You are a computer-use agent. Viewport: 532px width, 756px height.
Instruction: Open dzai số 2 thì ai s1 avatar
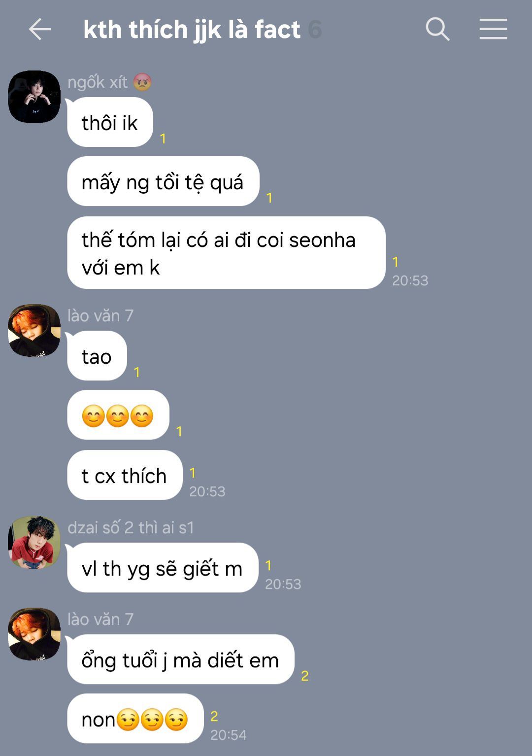click(x=34, y=542)
